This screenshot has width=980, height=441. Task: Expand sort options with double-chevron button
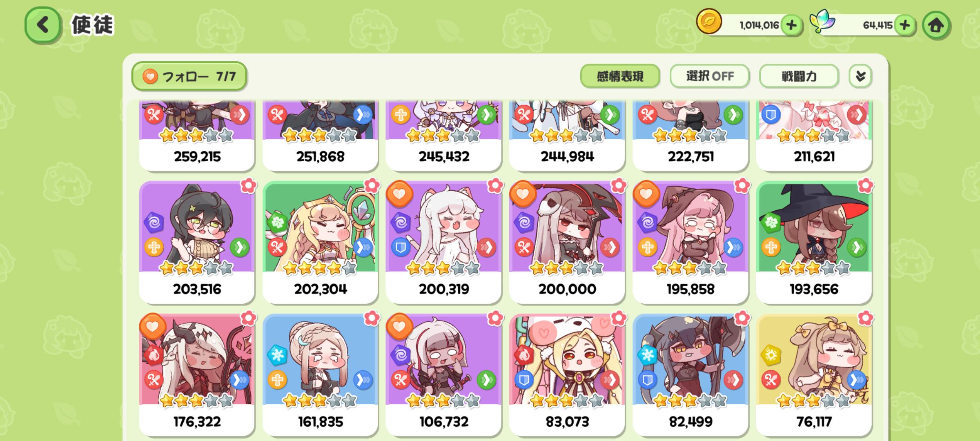coord(860,76)
